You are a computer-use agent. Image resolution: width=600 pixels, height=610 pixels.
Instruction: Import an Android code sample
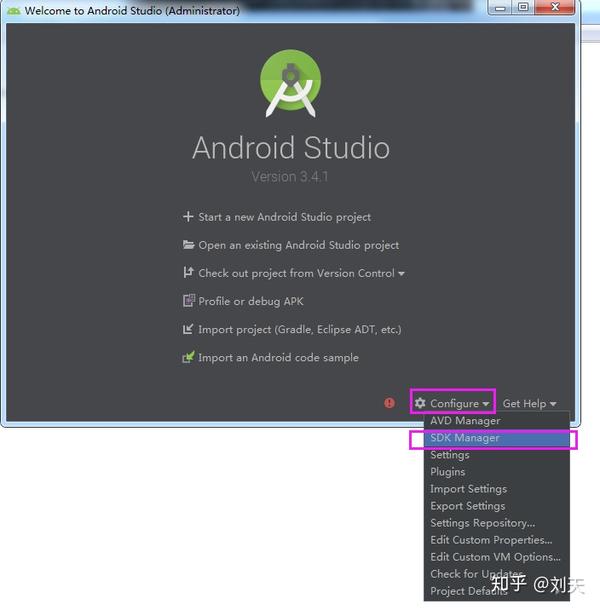pyautogui.click(x=278, y=358)
